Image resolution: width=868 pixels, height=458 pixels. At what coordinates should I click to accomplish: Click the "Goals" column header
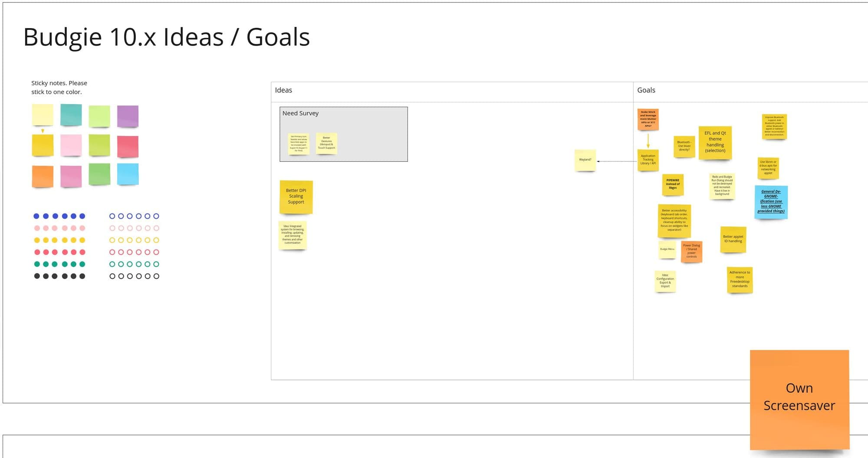coord(646,90)
